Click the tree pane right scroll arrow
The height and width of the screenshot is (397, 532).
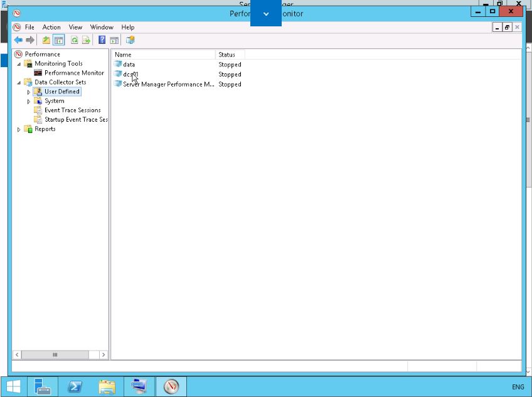(104, 354)
